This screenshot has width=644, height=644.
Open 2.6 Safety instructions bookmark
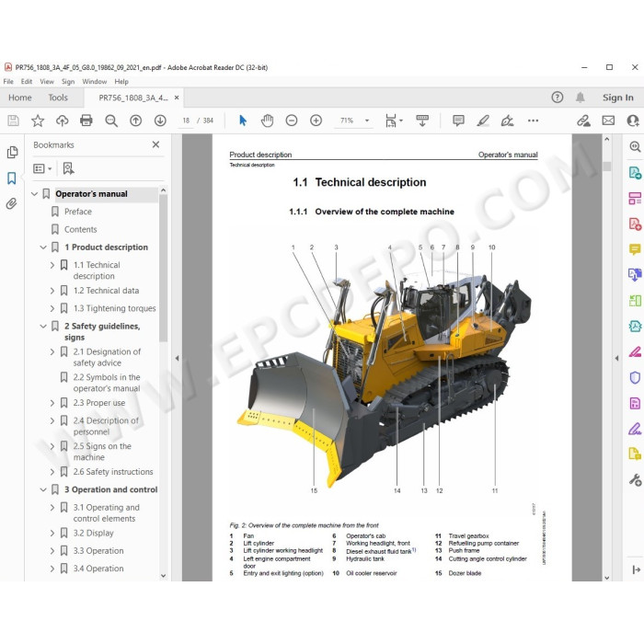(x=113, y=471)
